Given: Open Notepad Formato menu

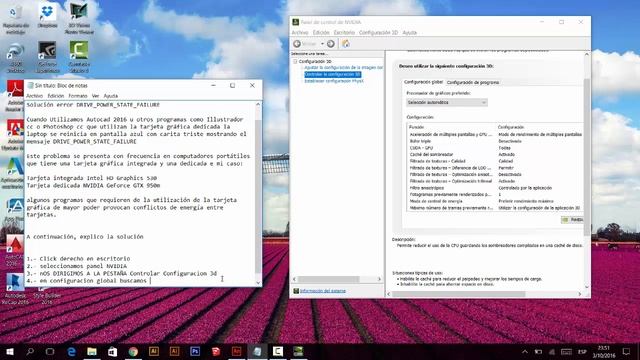Looking at the screenshot, I should (x=78, y=96).
